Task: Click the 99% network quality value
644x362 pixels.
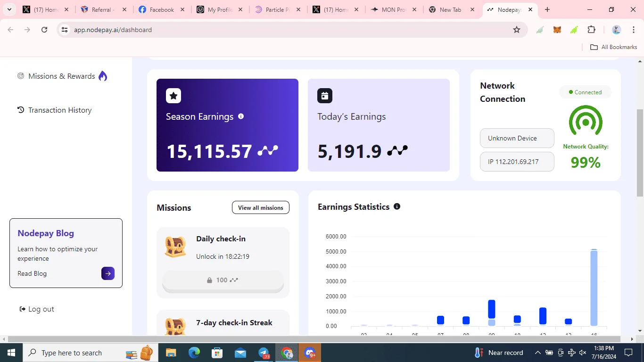Action: tap(586, 163)
